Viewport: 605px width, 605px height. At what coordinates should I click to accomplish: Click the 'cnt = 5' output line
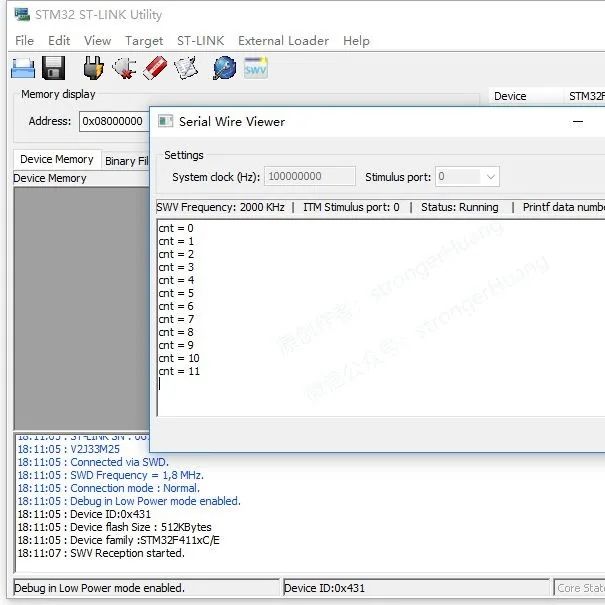tap(176, 293)
